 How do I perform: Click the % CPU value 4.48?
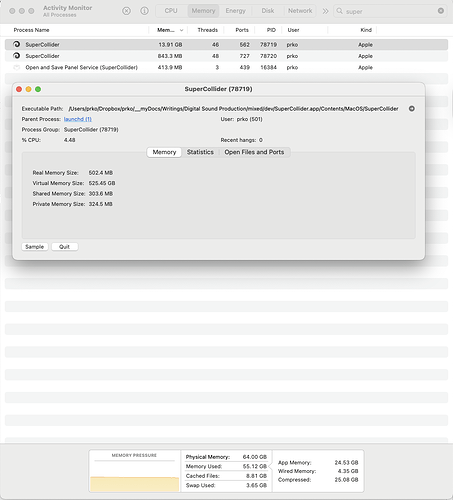[x=69, y=140]
